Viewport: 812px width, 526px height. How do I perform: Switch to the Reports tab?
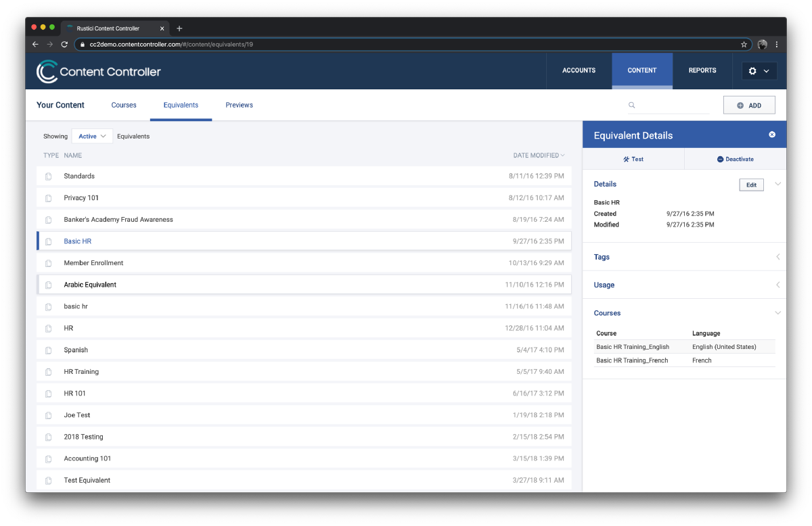coord(702,70)
